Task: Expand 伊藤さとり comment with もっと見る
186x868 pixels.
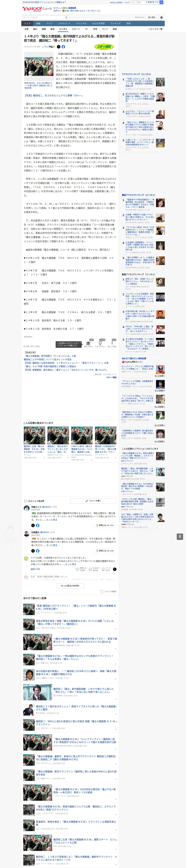Action: tap(52, 520)
